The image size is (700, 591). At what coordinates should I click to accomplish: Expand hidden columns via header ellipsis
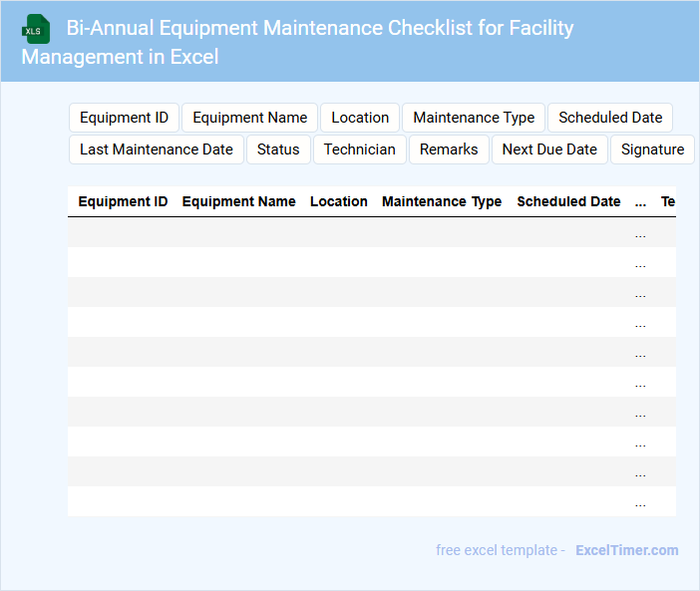tap(640, 201)
